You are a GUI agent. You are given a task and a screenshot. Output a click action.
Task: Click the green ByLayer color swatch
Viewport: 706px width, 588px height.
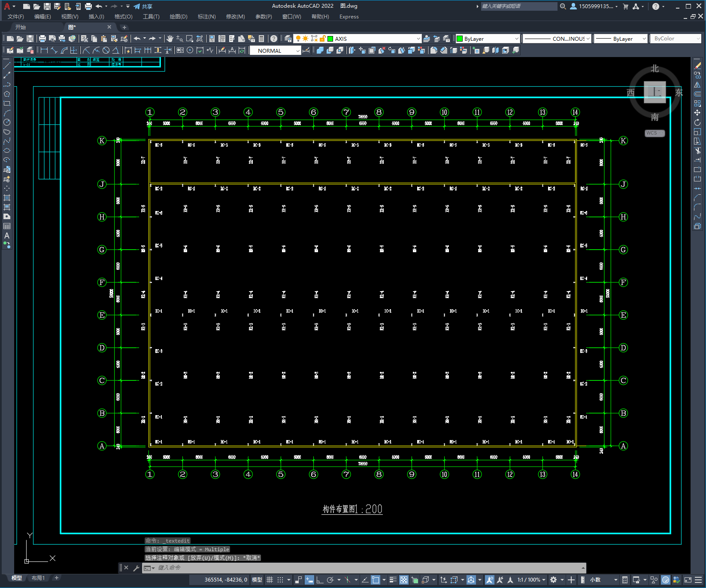pos(460,39)
